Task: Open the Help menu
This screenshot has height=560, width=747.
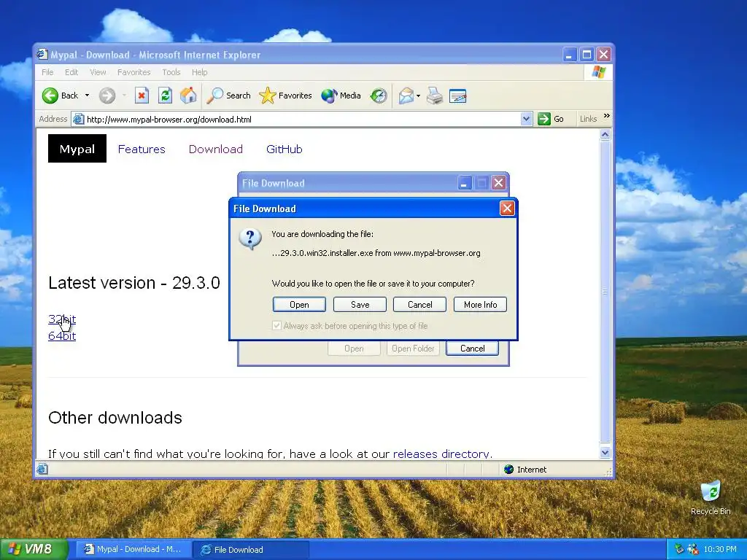Action: coord(200,72)
